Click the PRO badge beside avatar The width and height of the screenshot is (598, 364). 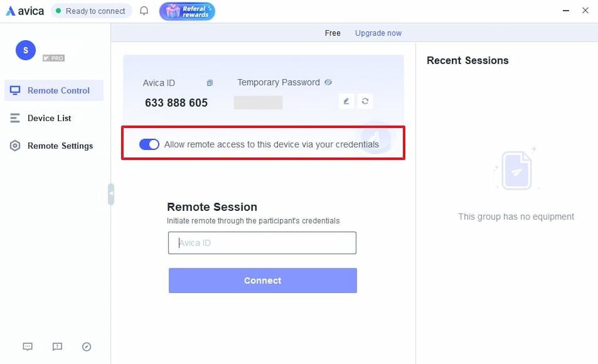click(x=54, y=58)
